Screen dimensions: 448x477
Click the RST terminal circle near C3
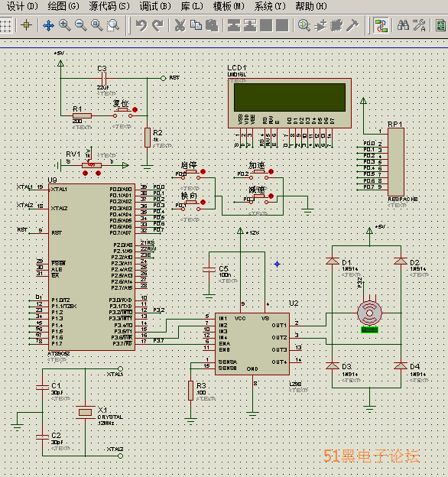(x=163, y=78)
